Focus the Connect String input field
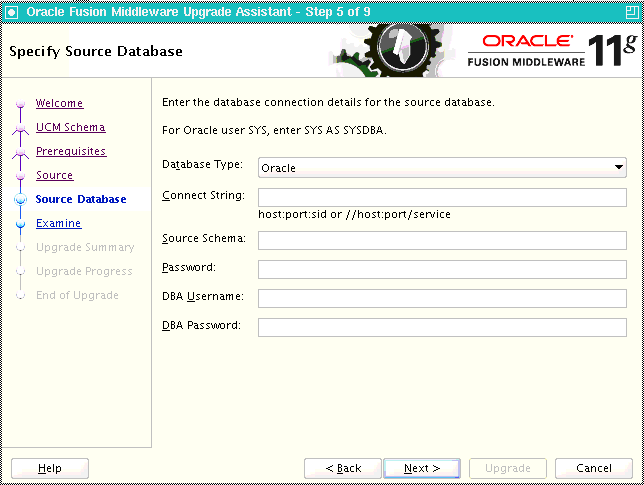The width and height of the screenshot is (644, 485). pyautogui.click(x=442, y=198)
